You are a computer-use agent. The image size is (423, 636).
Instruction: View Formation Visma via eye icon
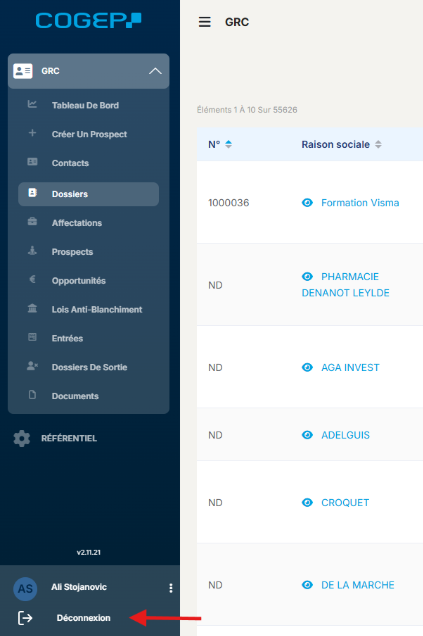pyautogui.click(x=307, y=202)
